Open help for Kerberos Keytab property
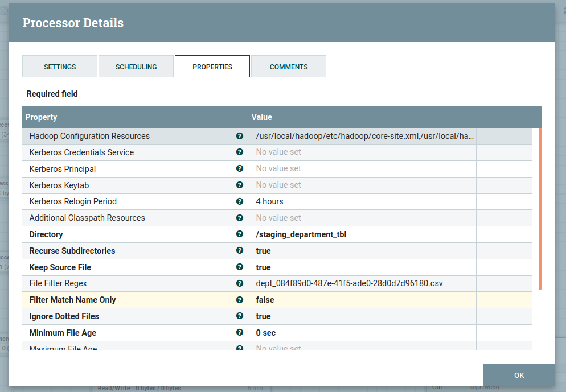The image size is (566, 392). click(x=240, y=185)
